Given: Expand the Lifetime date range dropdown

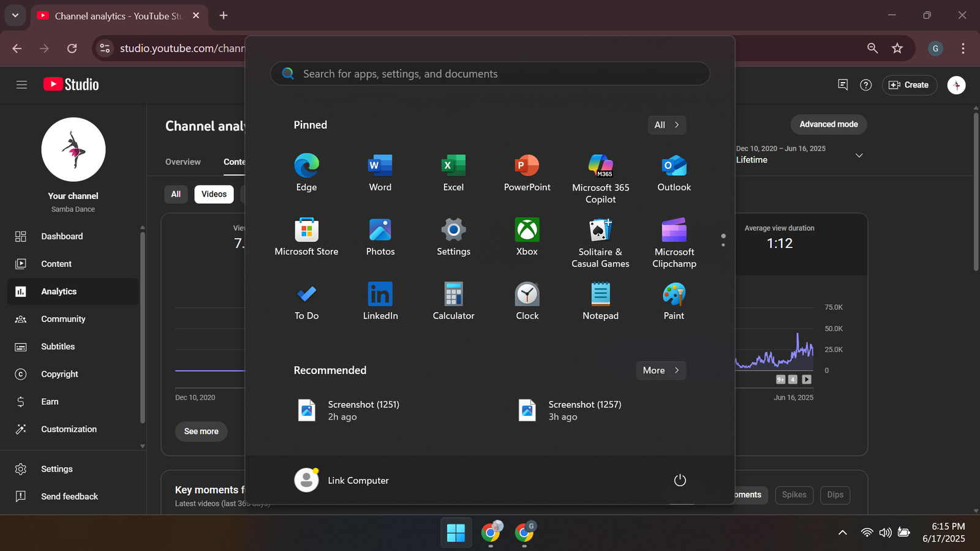Looking at the screenshot, I should [x=859, y=156].
